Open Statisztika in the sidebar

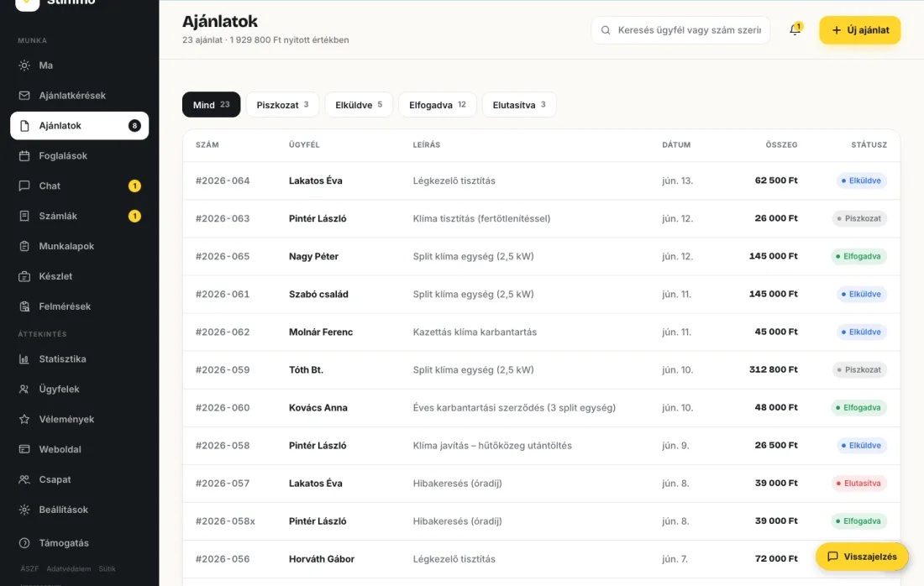[x=79, y=358]
